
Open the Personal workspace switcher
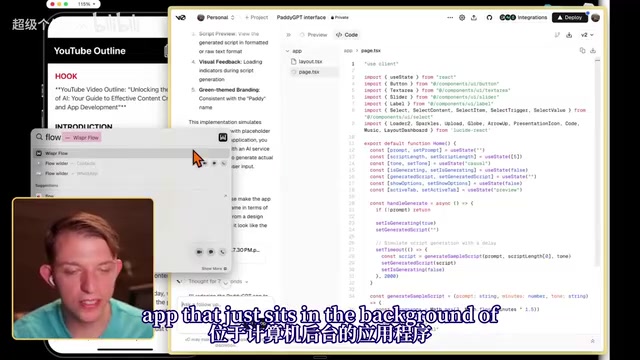216,18
